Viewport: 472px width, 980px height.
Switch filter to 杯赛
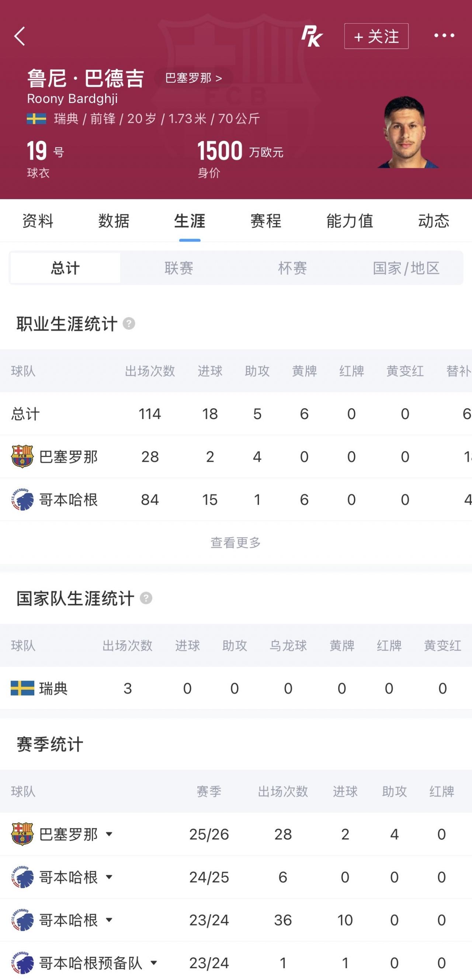[292, 268]
